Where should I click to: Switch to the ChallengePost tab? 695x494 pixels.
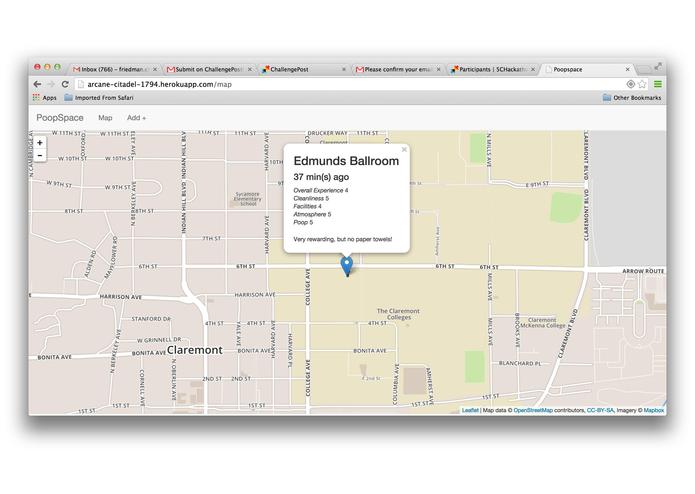pyautogui.click(x=304, y=69)
